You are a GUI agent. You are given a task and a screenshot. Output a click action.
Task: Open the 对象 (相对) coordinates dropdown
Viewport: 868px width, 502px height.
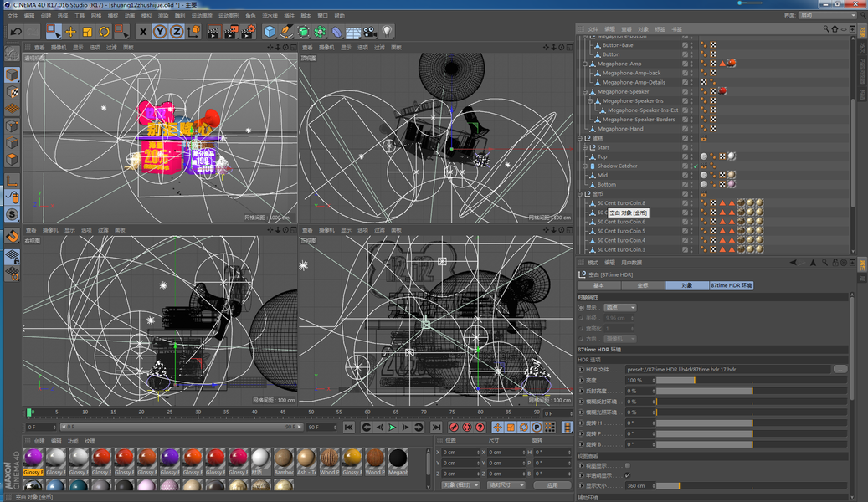[x=460, y=484]
